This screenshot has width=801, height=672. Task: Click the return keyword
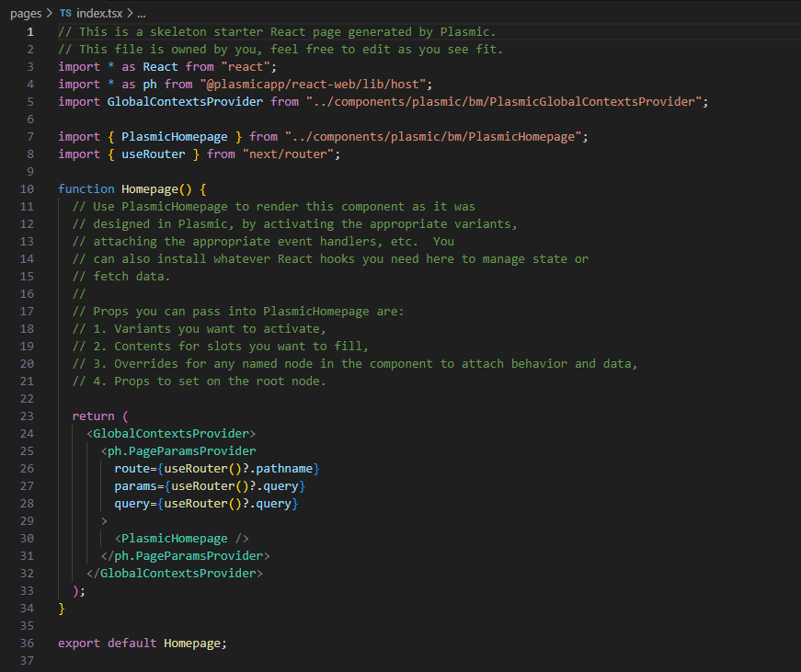coord(93,416)
